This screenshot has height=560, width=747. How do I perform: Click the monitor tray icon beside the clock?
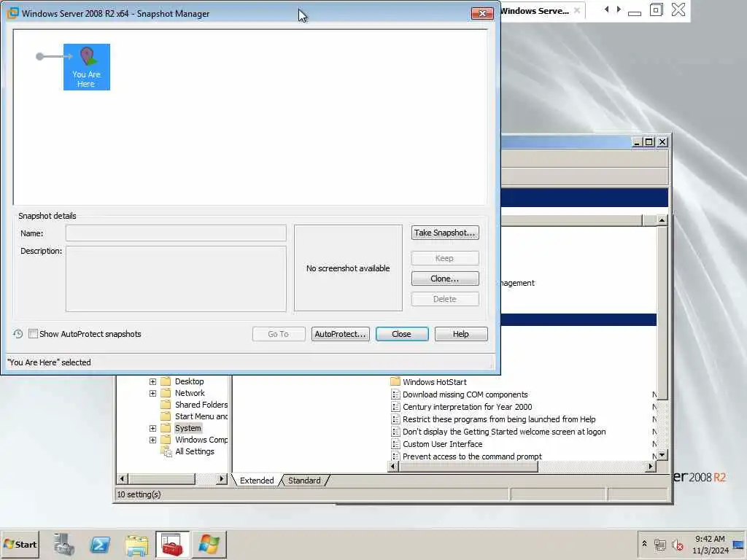point(738,545)
